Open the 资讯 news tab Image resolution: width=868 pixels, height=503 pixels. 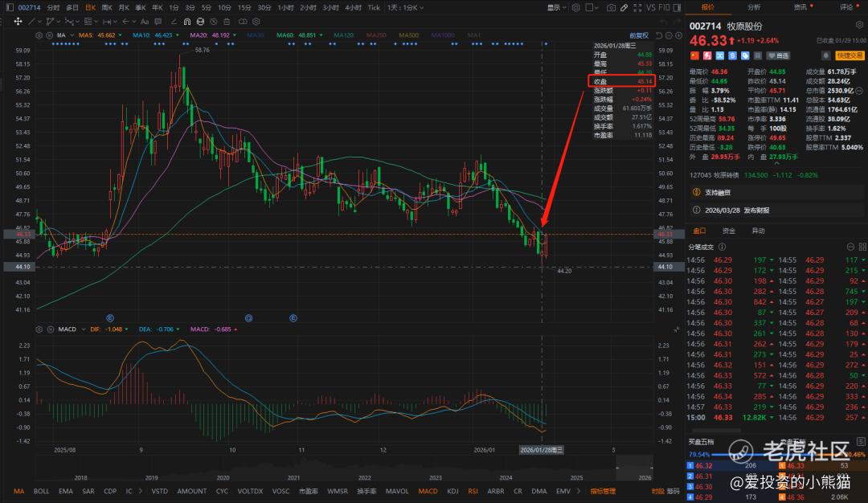tap(800, 7)
